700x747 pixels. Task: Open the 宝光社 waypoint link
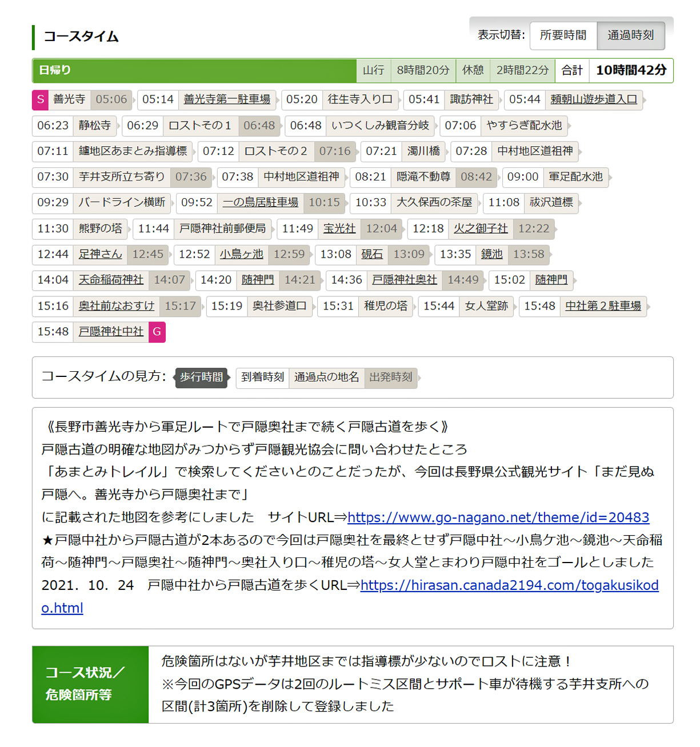coord(339,228)
